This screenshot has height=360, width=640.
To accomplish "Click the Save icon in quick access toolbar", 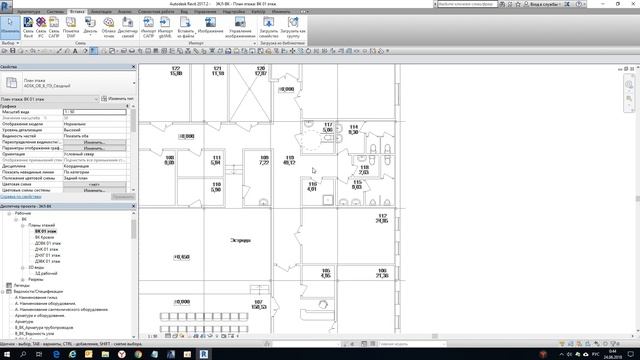I will 13,51.
